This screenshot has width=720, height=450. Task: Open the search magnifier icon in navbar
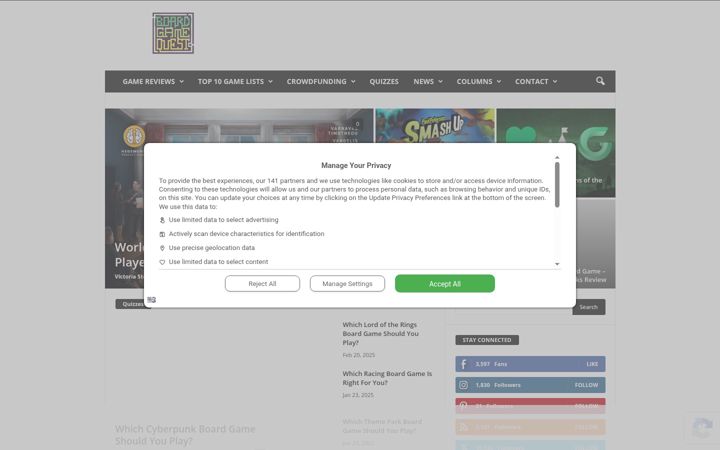(600, 81)
